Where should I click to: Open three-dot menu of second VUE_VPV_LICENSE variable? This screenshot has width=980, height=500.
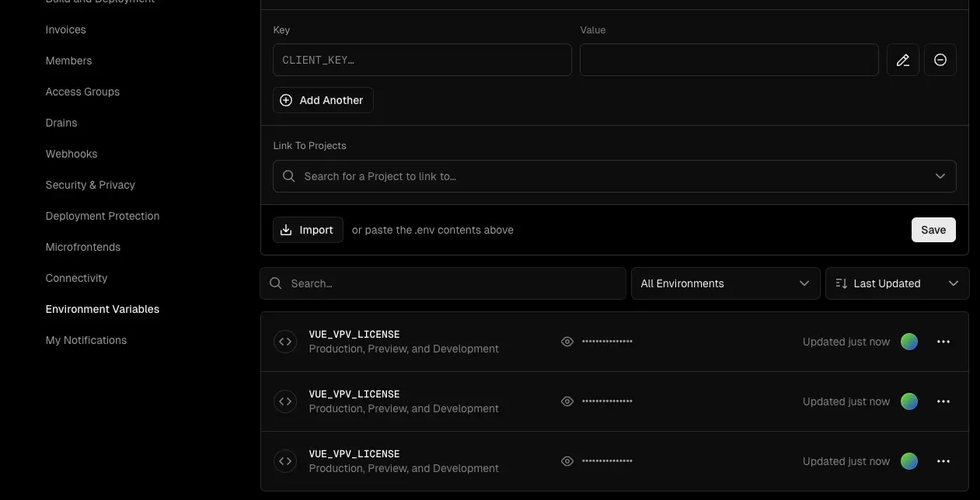[943, 401]
